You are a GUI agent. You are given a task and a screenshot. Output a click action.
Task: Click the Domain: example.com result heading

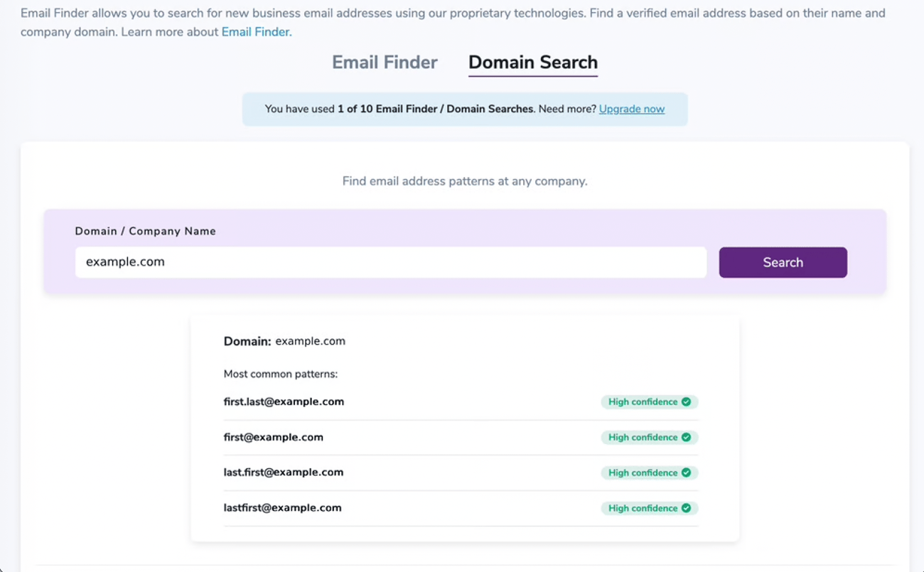(284, 341)
